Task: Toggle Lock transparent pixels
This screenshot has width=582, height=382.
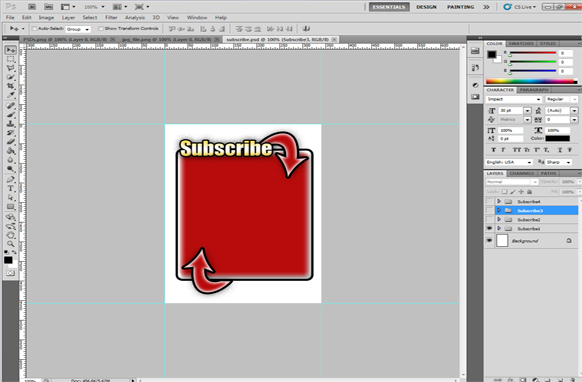Action: pos(504,192)
